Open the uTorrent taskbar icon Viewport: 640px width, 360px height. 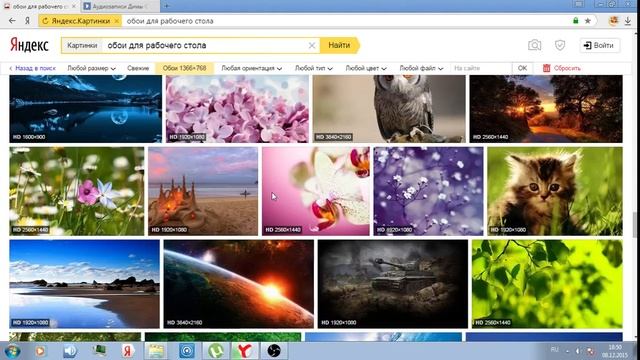[x=216, y=351]
